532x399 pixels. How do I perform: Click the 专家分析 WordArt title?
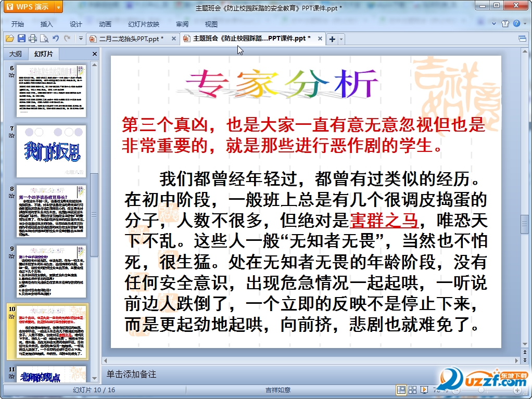[x=281, y=84]
